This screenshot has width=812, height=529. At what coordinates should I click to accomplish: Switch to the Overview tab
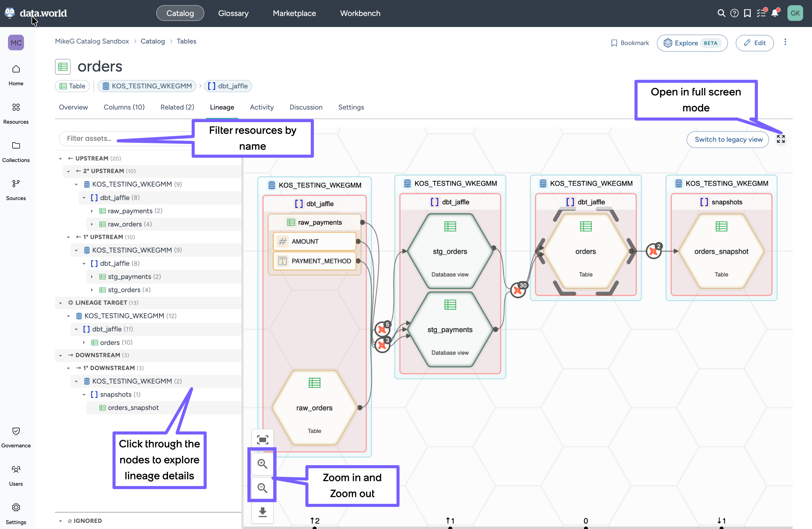pos(73,107)
